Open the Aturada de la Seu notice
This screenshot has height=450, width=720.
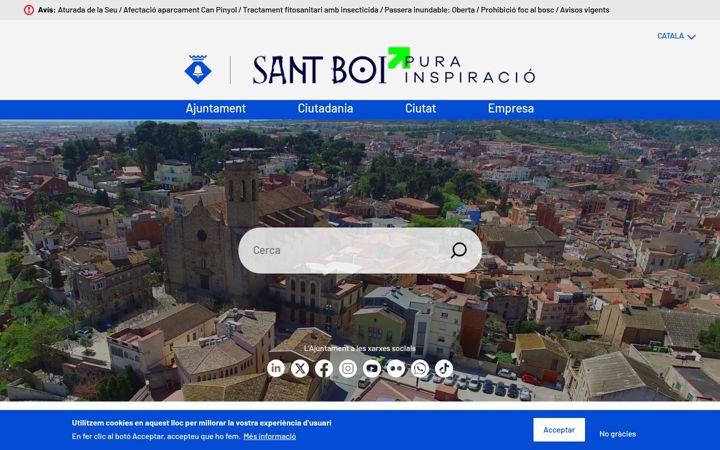pos(87,10)
